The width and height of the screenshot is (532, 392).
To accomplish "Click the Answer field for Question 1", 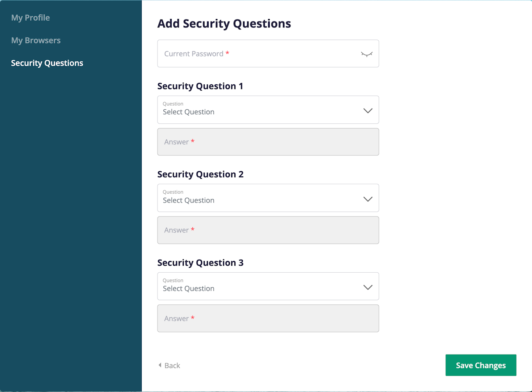I will (x=268, y=142).
